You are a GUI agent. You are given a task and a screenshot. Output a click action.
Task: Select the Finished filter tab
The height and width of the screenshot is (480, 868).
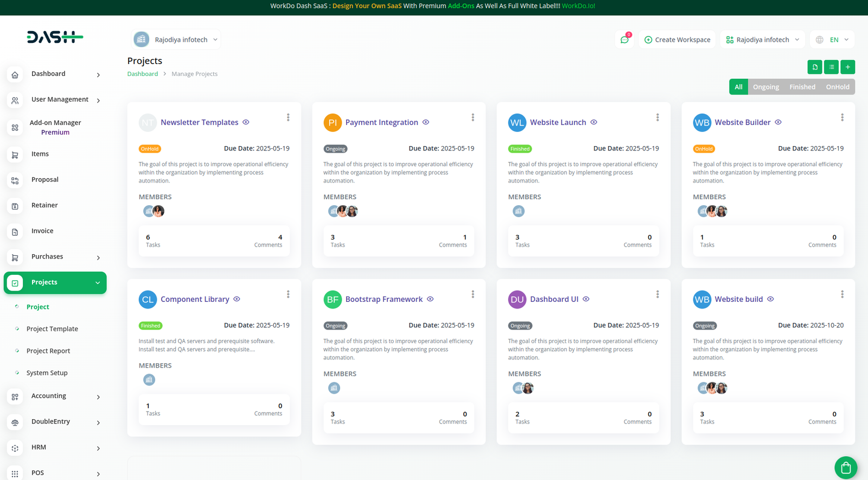click(802, 87)
